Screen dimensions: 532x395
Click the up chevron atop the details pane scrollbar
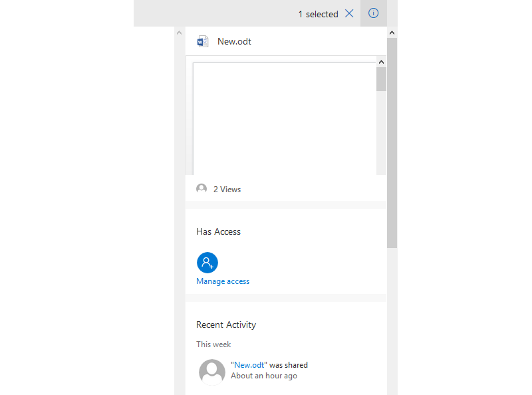click(392, 31)
